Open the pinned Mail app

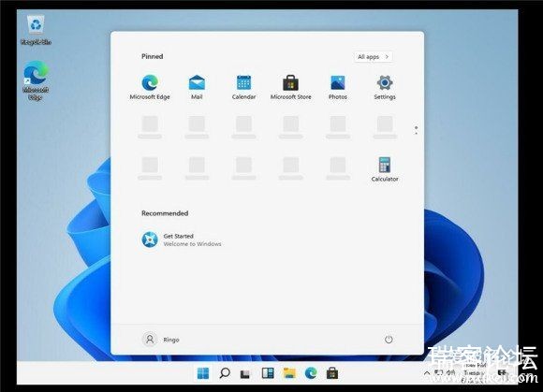click(197, 87)
